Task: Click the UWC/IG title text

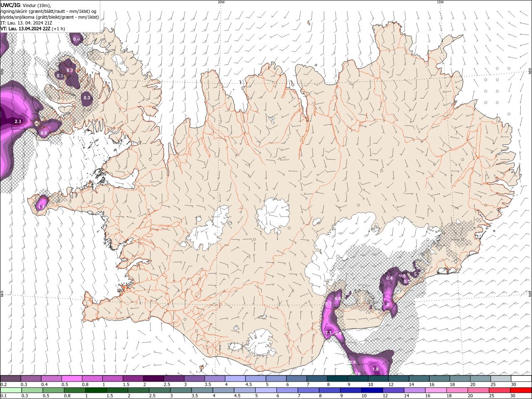Action: pyautogui.click(x=10, y=5)
